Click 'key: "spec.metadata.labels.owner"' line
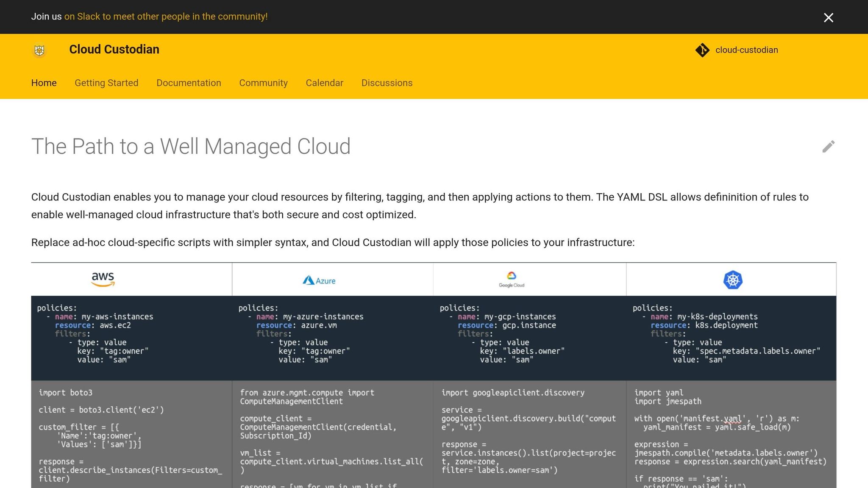 point(746,351)
